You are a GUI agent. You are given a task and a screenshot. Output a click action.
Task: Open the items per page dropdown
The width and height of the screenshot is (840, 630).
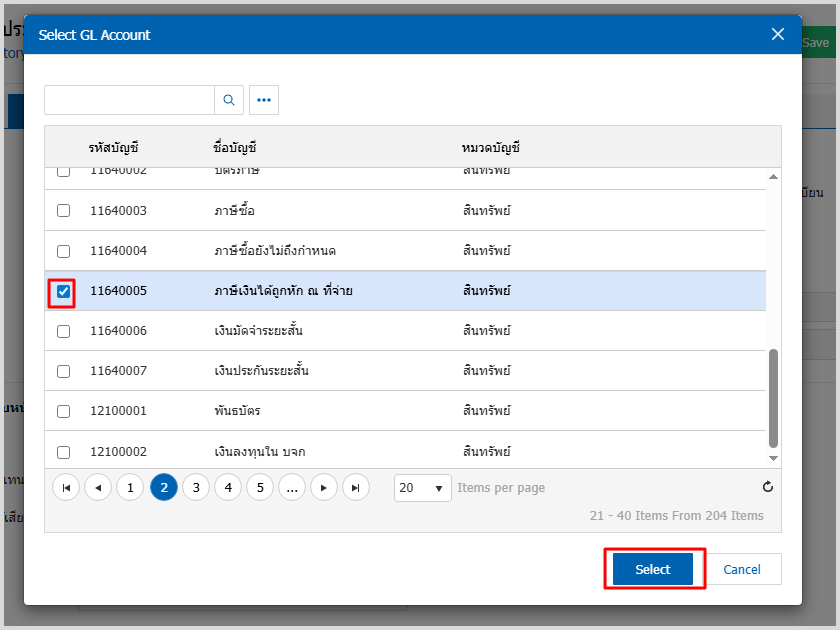tap(423, 488)
